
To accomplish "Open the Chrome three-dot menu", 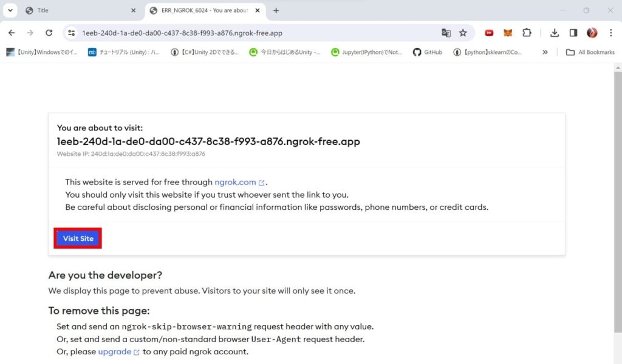I will point(610,33).
